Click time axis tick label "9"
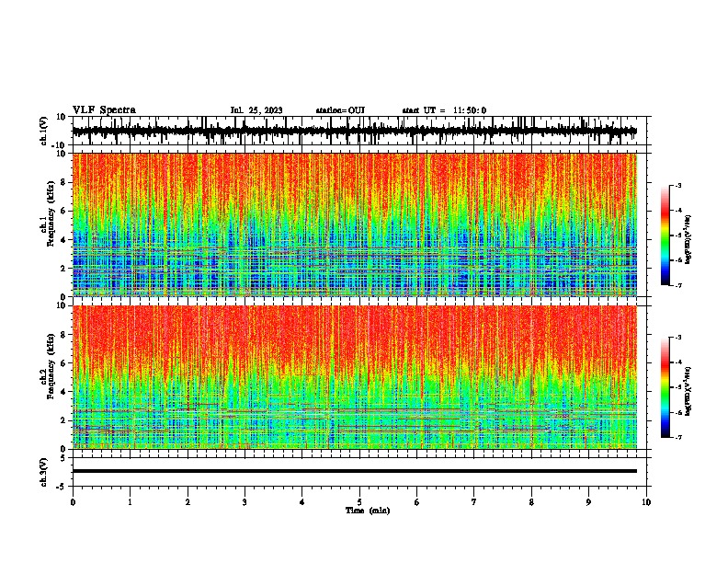Screen dimensions: 728x563 [x=588, y=502]
